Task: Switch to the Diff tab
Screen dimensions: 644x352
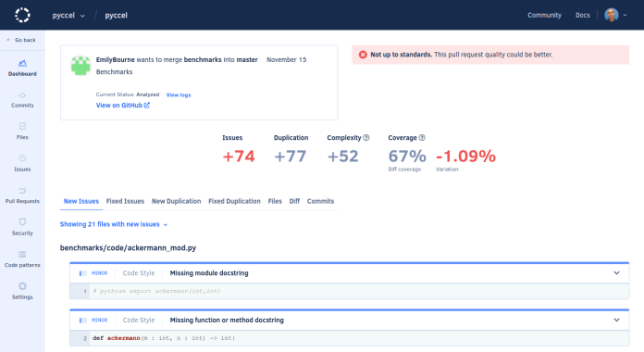Action: tap(294, 201)
